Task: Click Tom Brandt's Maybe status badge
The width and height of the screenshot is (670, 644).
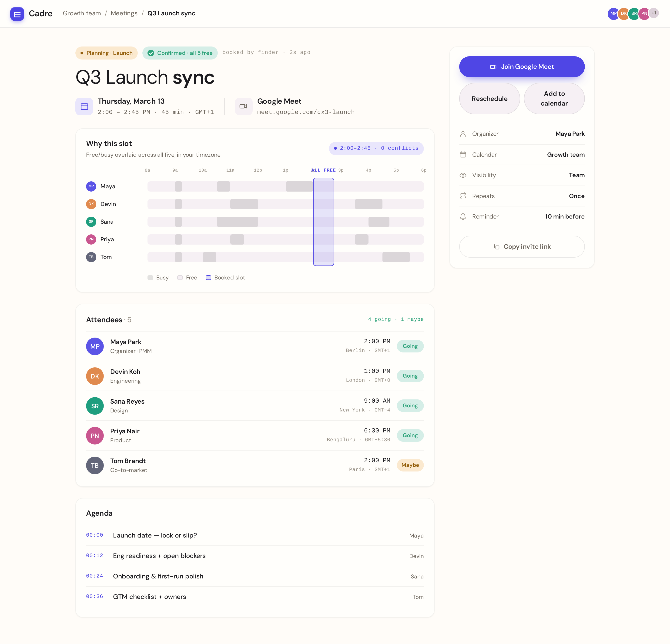Action: pos(410,465)
